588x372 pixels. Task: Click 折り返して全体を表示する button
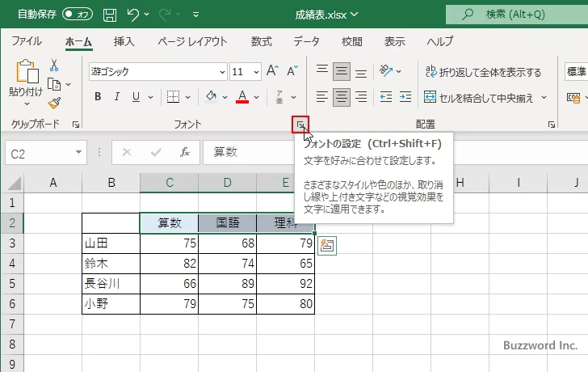[x=483, y=72]
